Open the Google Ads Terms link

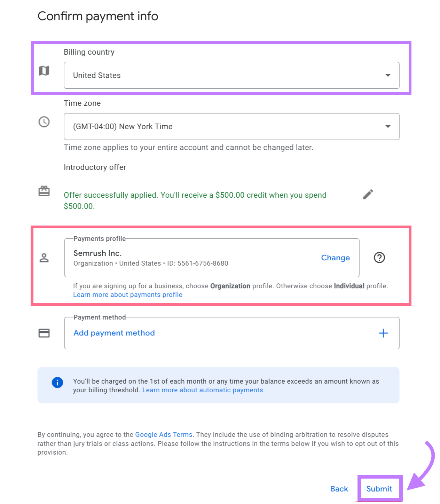[164, 434]
